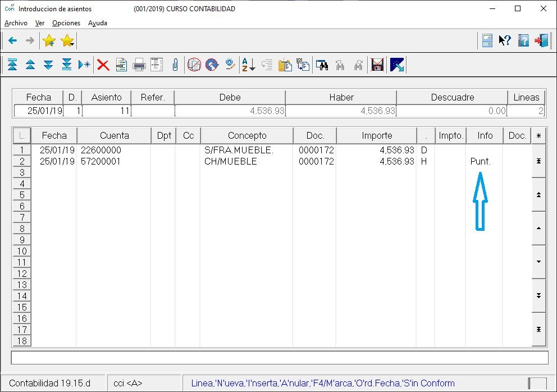Click the Contabilidad 19.15.d status panel

(53, 383)
